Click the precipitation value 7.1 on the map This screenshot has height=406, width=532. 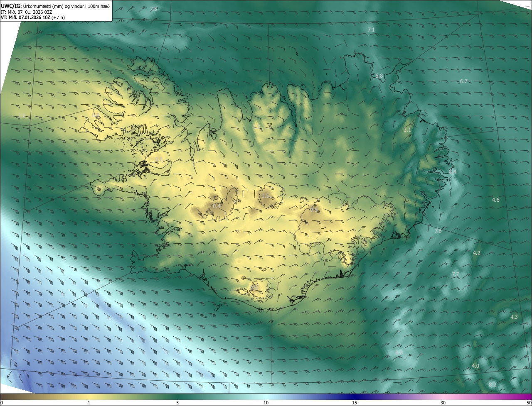pos(371,30)
